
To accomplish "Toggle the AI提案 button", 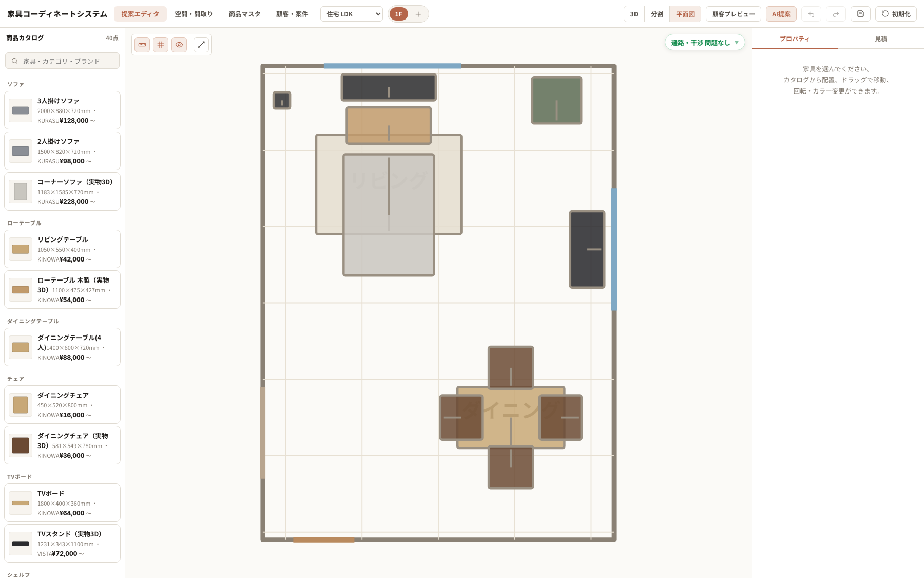I will pos(781,14).
